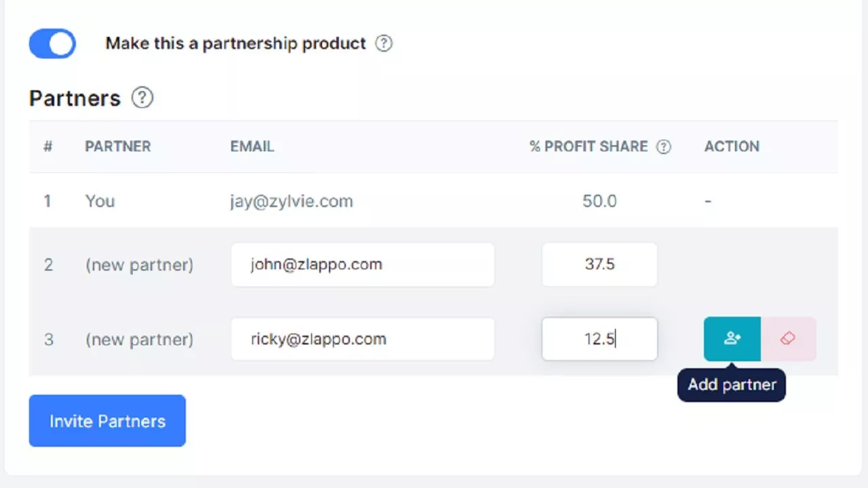This screenshot has height=488, width=868.
Task: Click into the ricky@zlappo.com email field
Action: tap(362, 339)
